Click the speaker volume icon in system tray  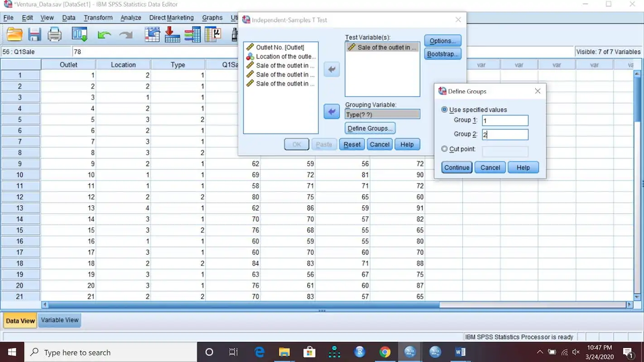click(576, 352)
